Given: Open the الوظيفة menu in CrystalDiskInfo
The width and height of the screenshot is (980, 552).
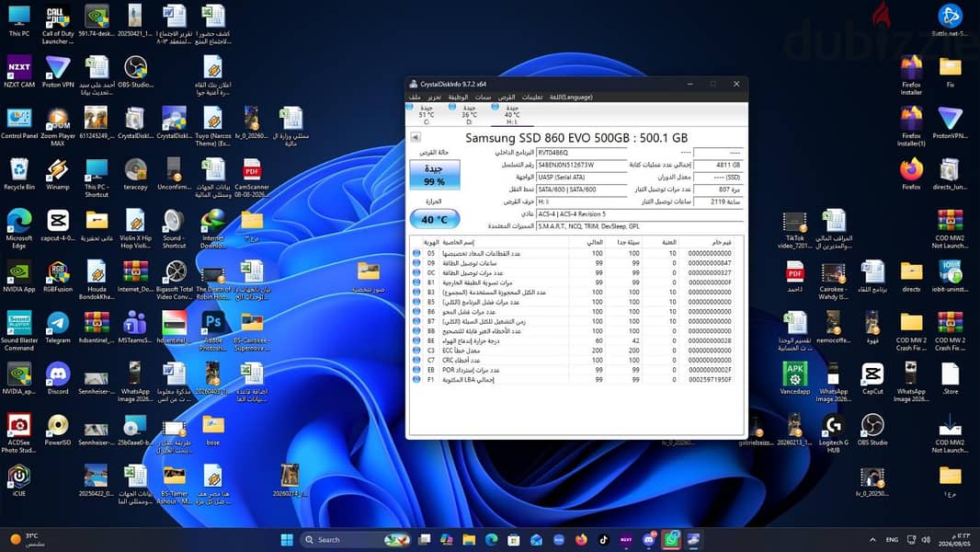Looking at the screenshot, I should 458,97.
